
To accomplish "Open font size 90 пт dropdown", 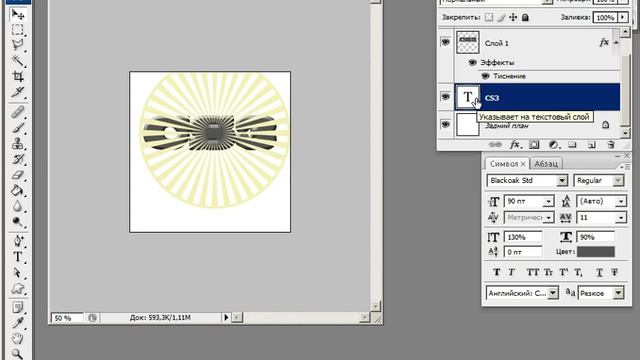I will point(549,201).
